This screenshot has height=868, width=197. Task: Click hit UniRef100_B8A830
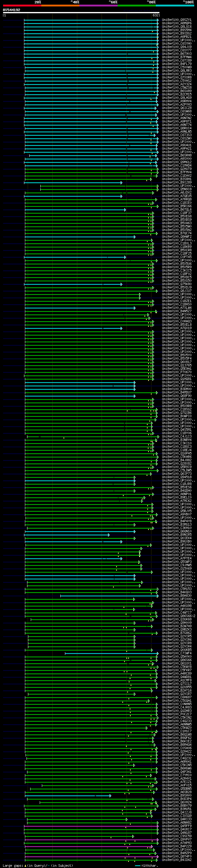click(176, 595)
